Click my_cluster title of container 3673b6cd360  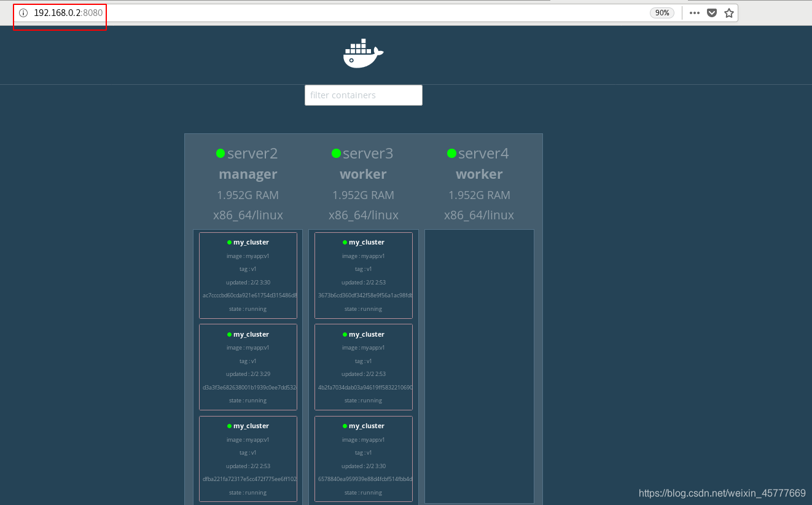point(367,242)
